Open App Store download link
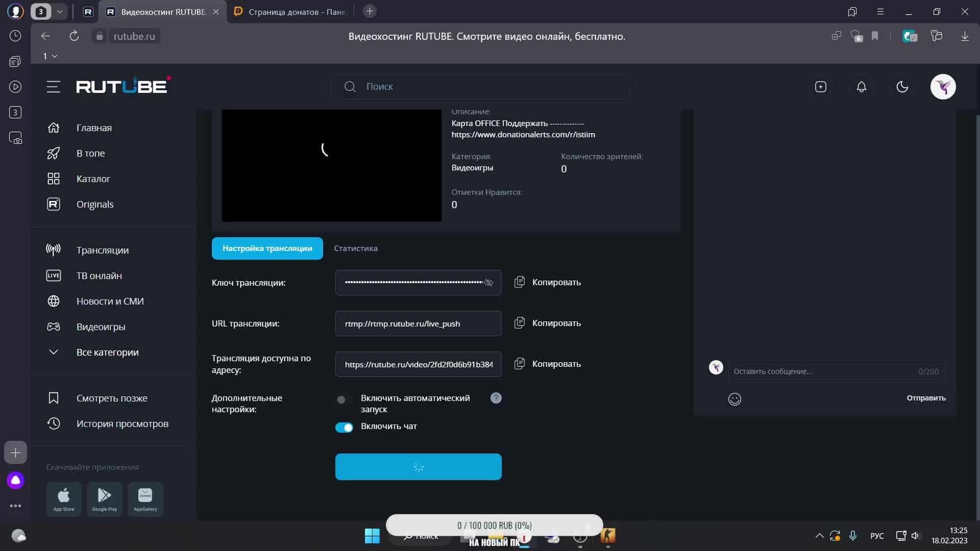 [64, 498]
